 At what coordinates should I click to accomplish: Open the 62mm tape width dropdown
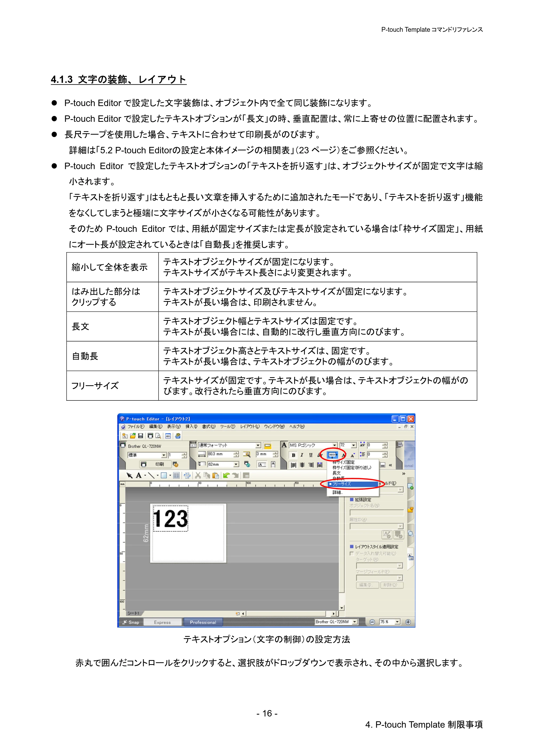[236, 464]
